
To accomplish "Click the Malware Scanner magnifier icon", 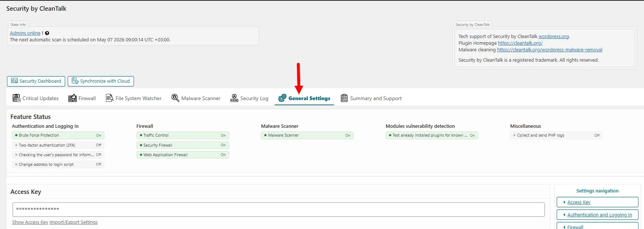I will tap(175, 98).
